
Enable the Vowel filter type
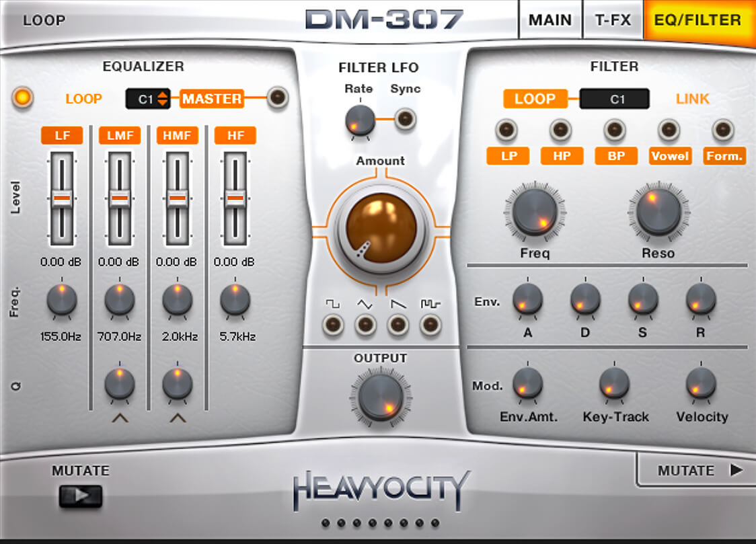pos(668,129)
